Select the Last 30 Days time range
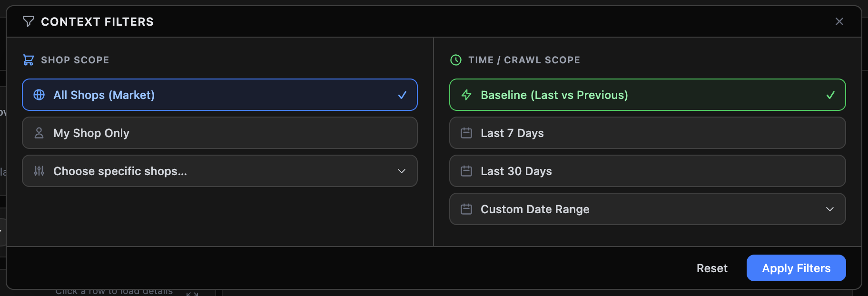868x296 pixels. pyautogui.click(x=646, y=171)
